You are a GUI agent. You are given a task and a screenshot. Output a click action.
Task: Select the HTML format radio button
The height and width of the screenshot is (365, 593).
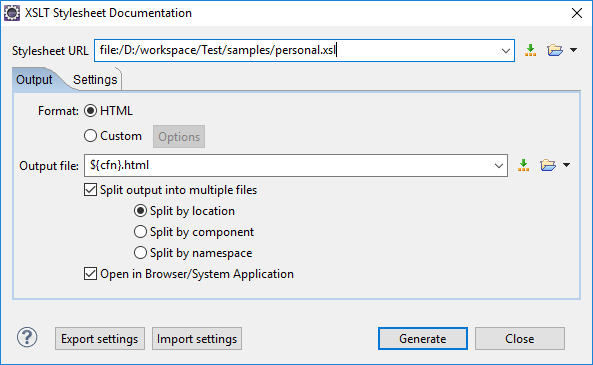(x=90, y=111)
